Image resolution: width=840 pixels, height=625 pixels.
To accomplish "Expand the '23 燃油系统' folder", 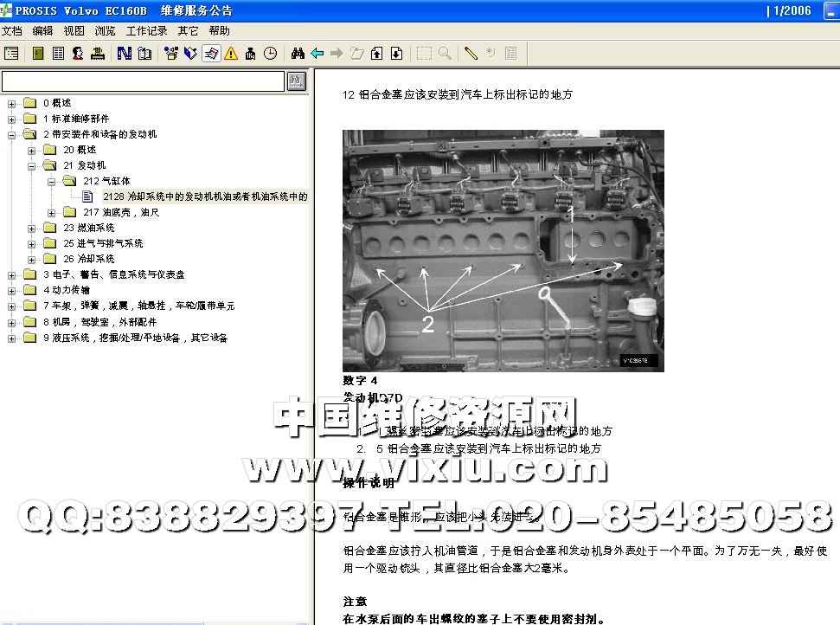I will (x=32, y=228).
